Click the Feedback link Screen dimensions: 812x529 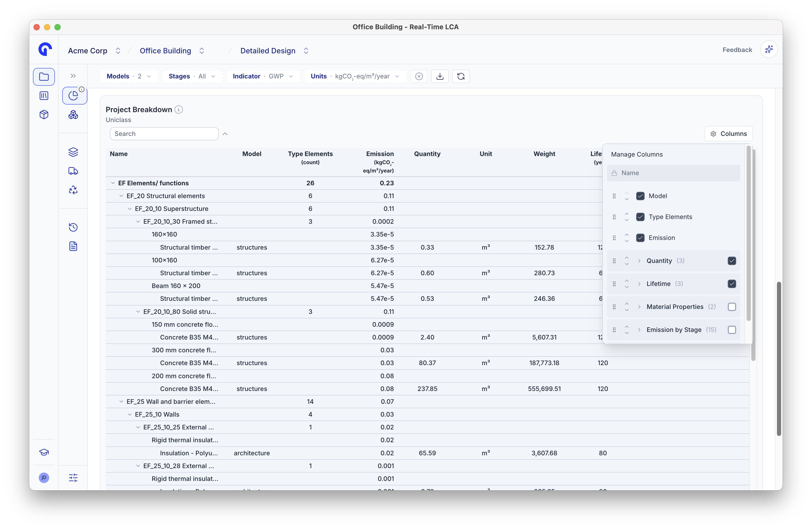pos(737,50)
